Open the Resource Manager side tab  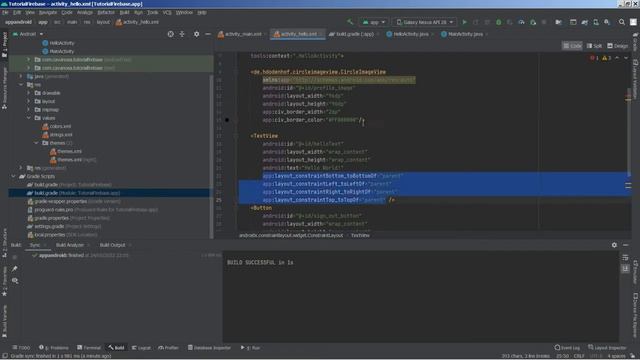pyautogui.click(x=4, y=88)
